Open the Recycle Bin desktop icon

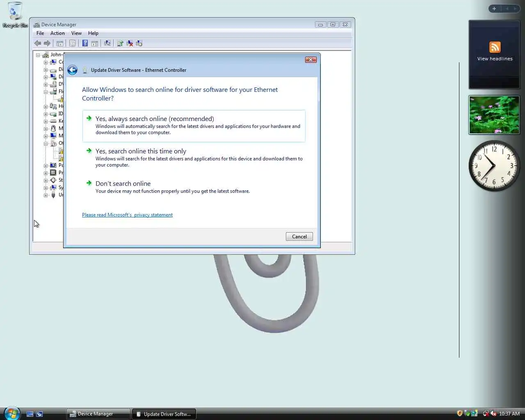(x=15, y=15)
